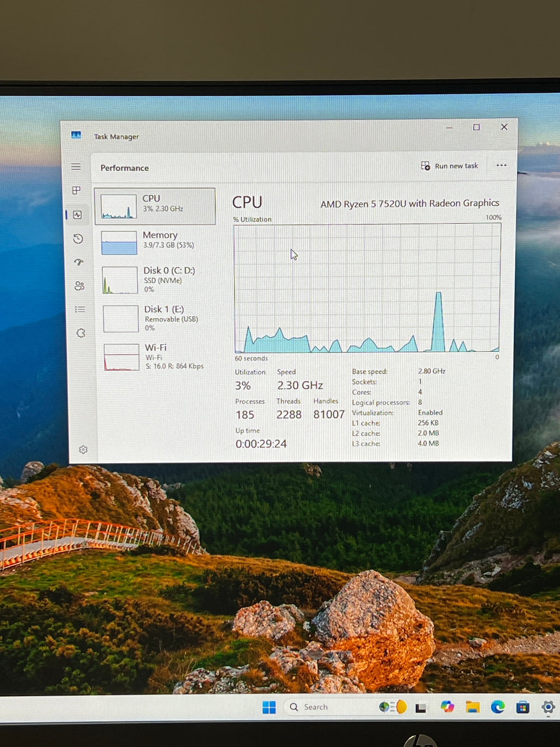The width and height of the screenshot is (560, 747).
Task: Open the Task Manager hamburger navigation menu
Action: pyautogui.click(x=76, y=166)
